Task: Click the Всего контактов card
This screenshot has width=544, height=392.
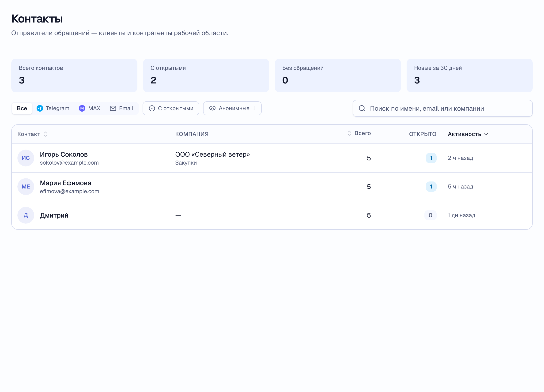Action: coord(74,75)
